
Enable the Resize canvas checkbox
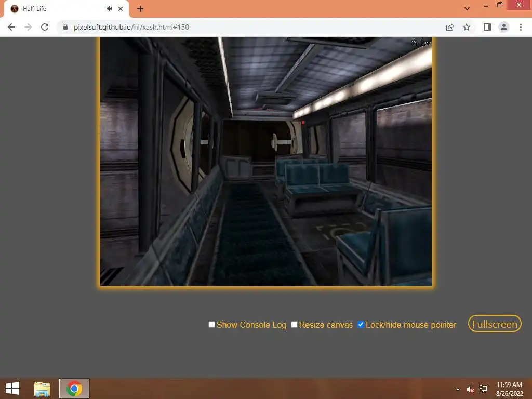coord(294,324)
